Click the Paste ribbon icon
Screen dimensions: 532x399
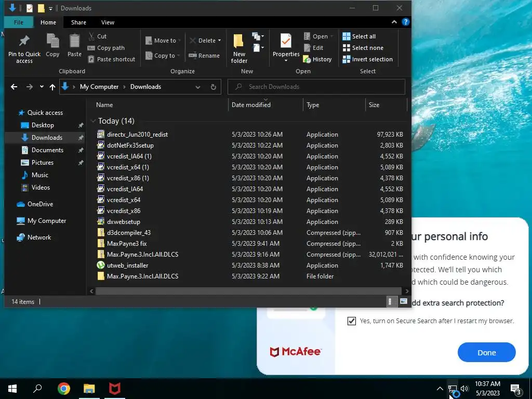point(74,45)
